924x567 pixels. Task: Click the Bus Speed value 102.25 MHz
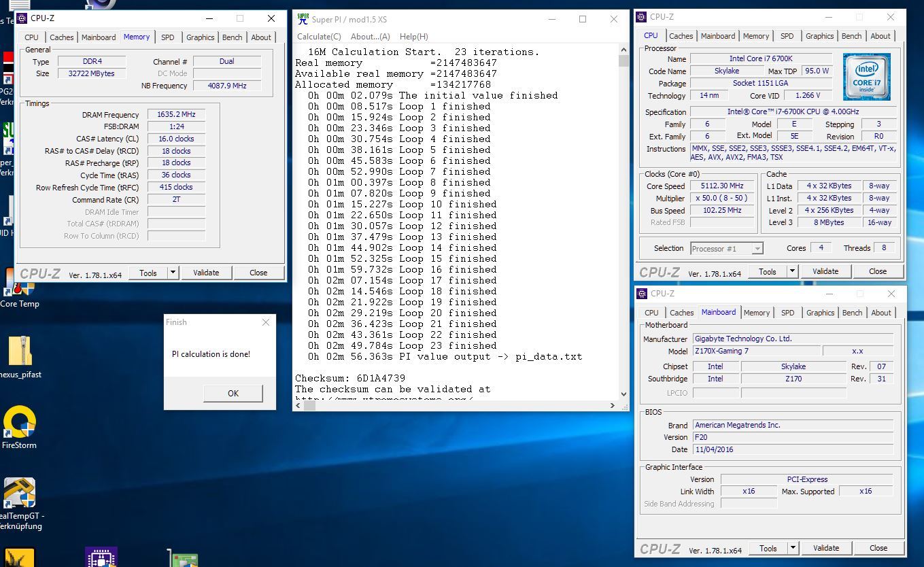722,210
